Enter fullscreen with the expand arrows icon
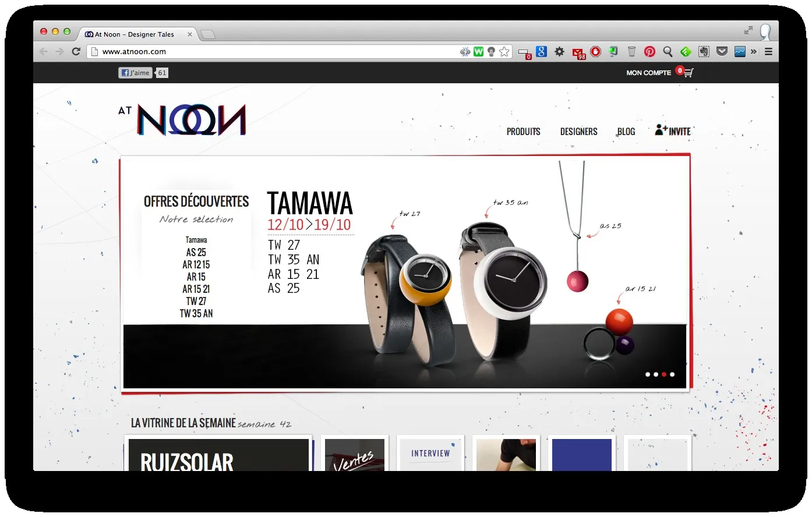The width and height of the screenshot is (812, 517). pyautogui.click(x=749, y=30)
